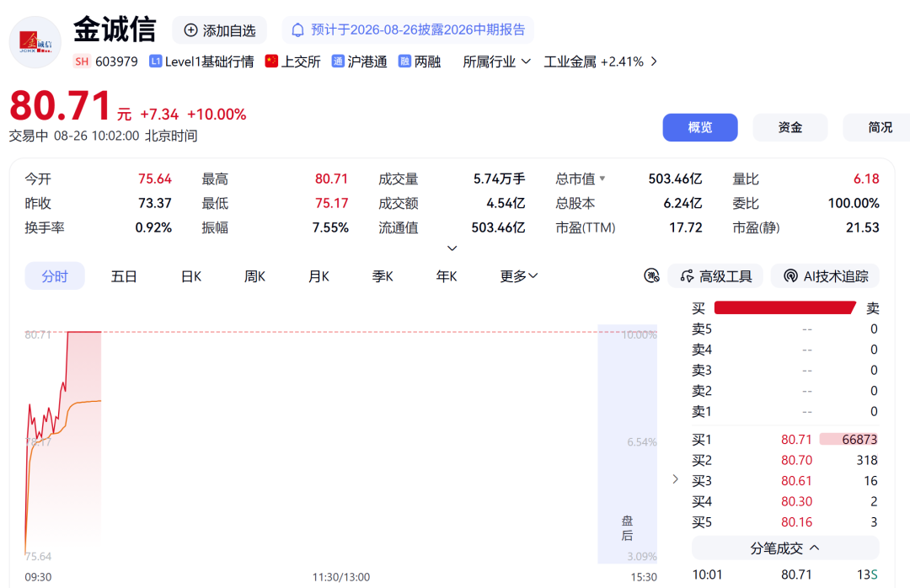Select the 分时 chart tab
The image size is (910, 588).
[x=55, y=276]
